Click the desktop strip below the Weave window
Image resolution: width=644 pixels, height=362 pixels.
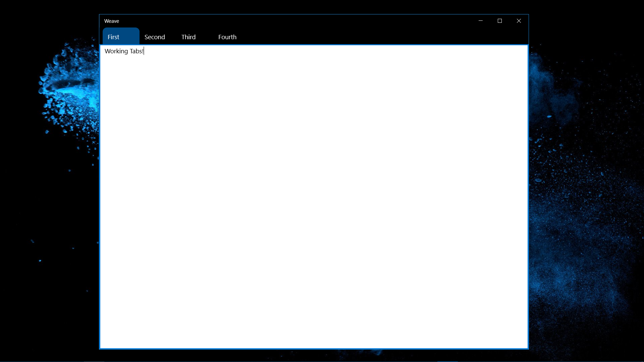point(314,356)
